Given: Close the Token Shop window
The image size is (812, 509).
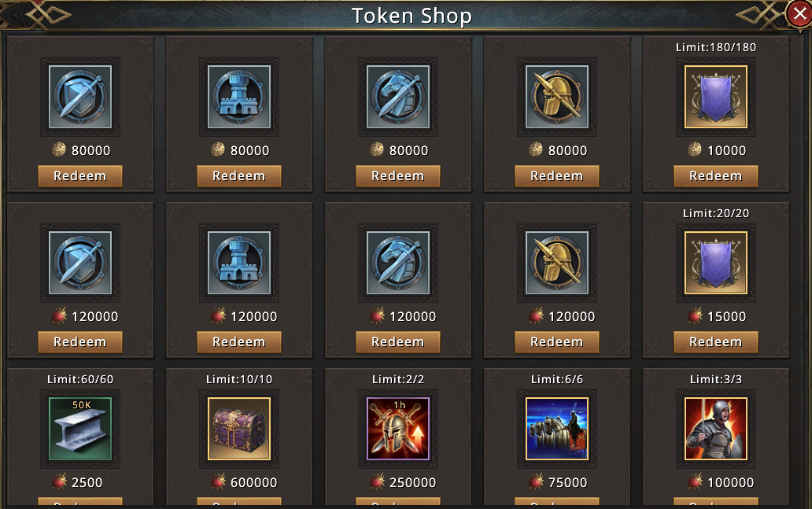Looking at the screenshot, I should pyautogui.click(x=799, y=13).
